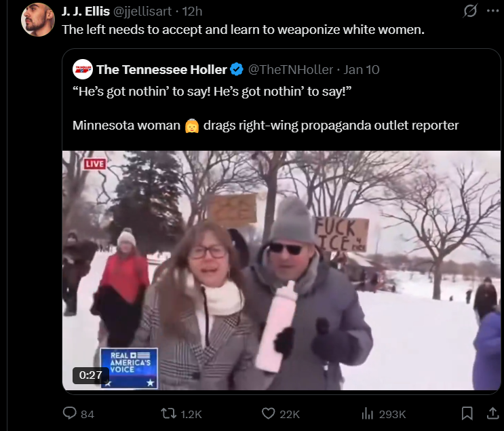Open The Tennessee Holler account name
The image size is (504, 431).
(x=161, y=69)
